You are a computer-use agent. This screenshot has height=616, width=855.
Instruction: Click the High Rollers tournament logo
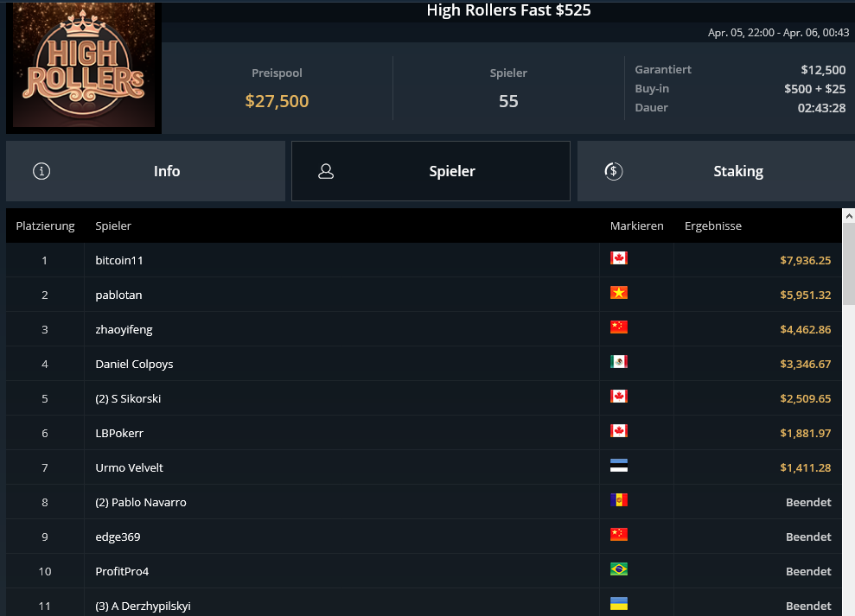click(x=84, y=66)
